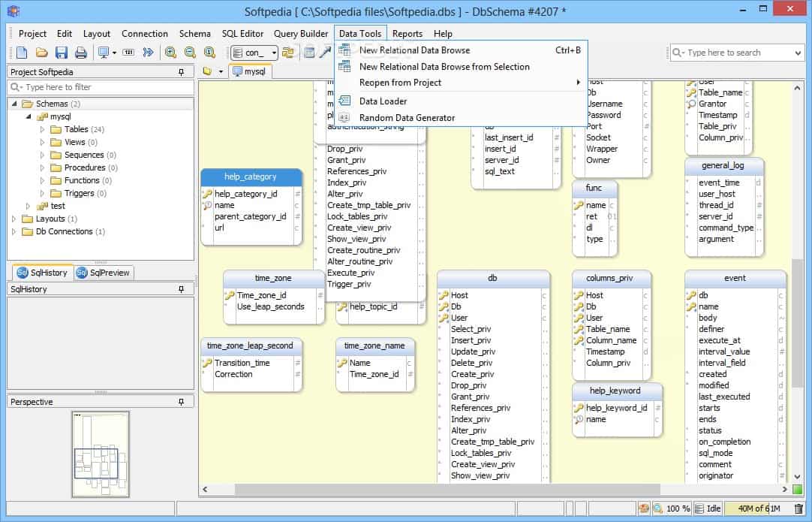The image size is (812, 522).
Task: Expand the Tables (24) folder
Action: pyautogui.click(x=43, y=129)
